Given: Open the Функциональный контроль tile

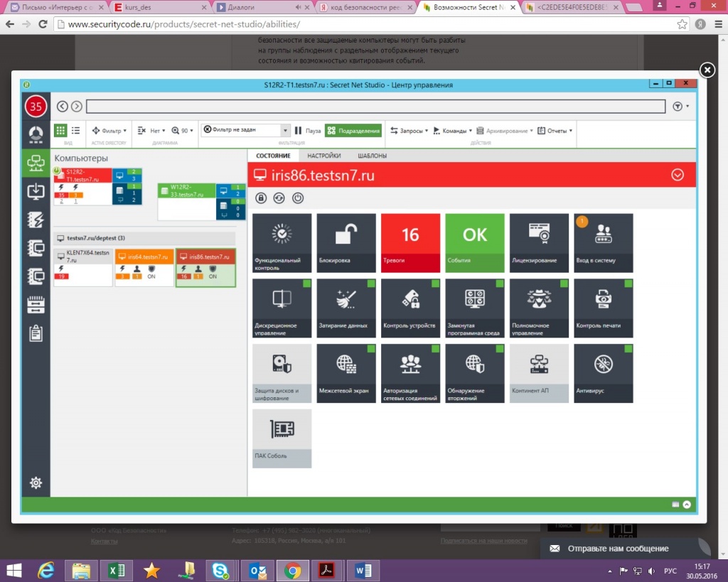Looking at the screenshot, I should [282, 243].
